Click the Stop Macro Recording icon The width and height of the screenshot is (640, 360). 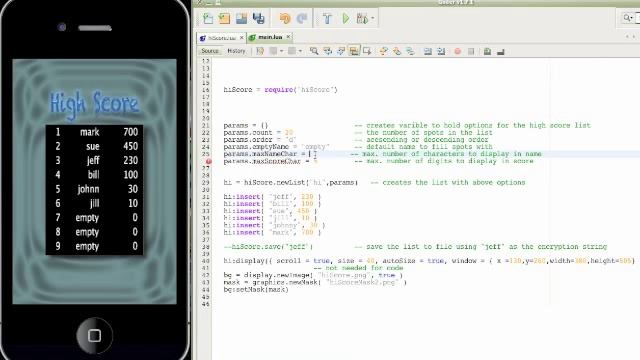(471, 51)
